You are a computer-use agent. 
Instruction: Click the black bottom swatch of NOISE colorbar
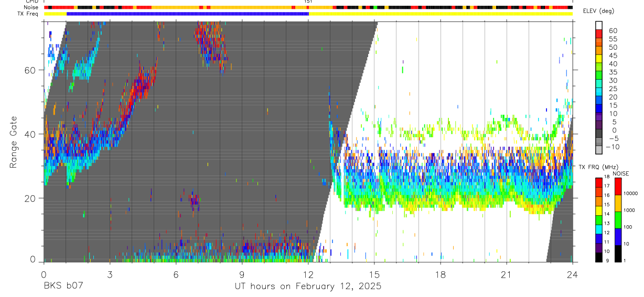tap(618, 253)
